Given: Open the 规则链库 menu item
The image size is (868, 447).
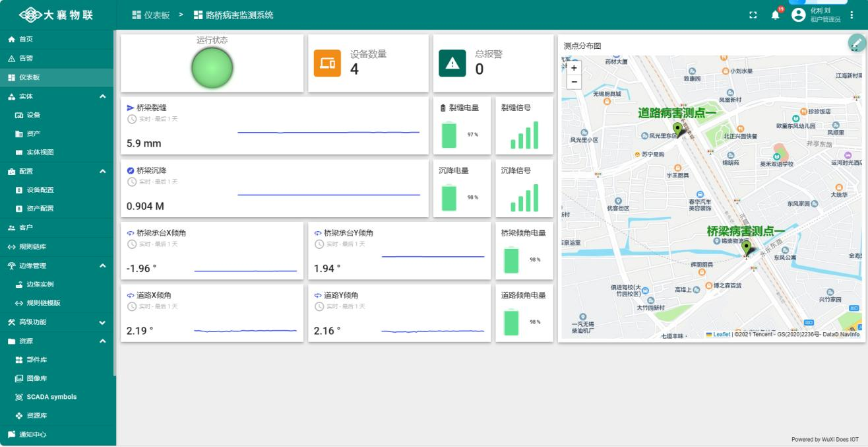Looking at the screenshot, I should [57, 247].
